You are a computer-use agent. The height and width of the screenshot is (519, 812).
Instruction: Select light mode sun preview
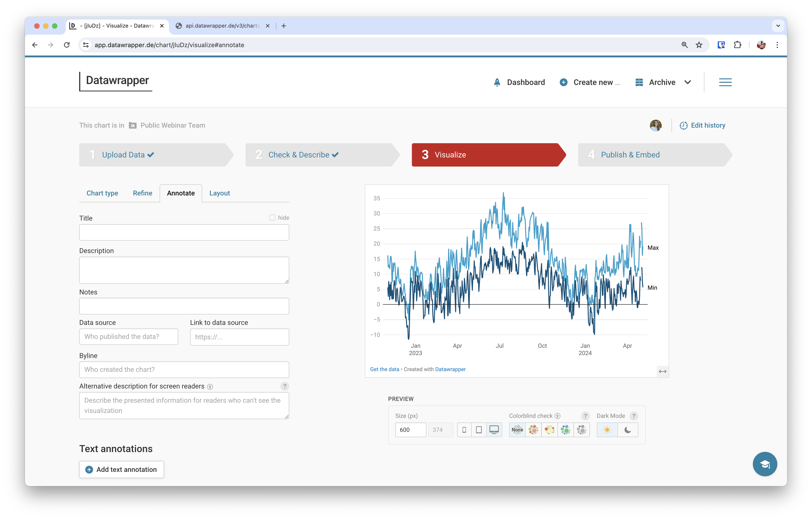(607, 430)
